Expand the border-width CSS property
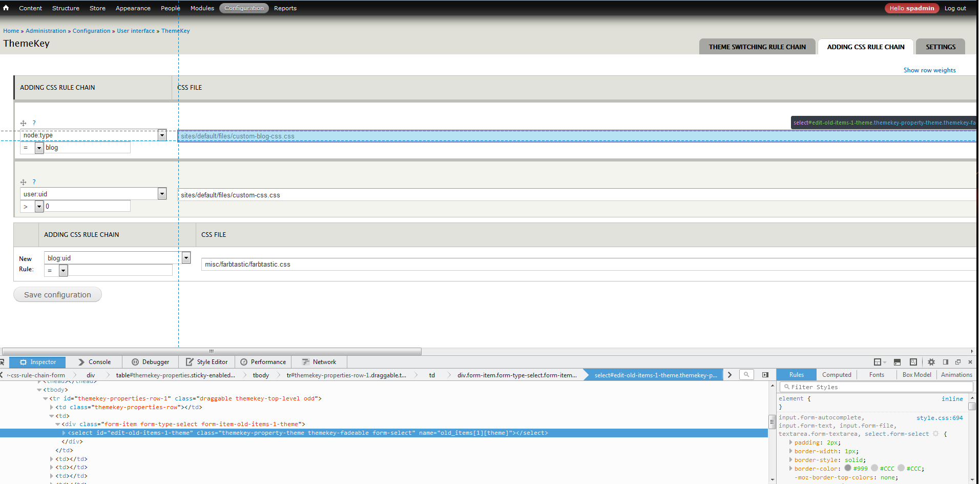This screenshot has height=484, width=980. [x=790, y=451]
